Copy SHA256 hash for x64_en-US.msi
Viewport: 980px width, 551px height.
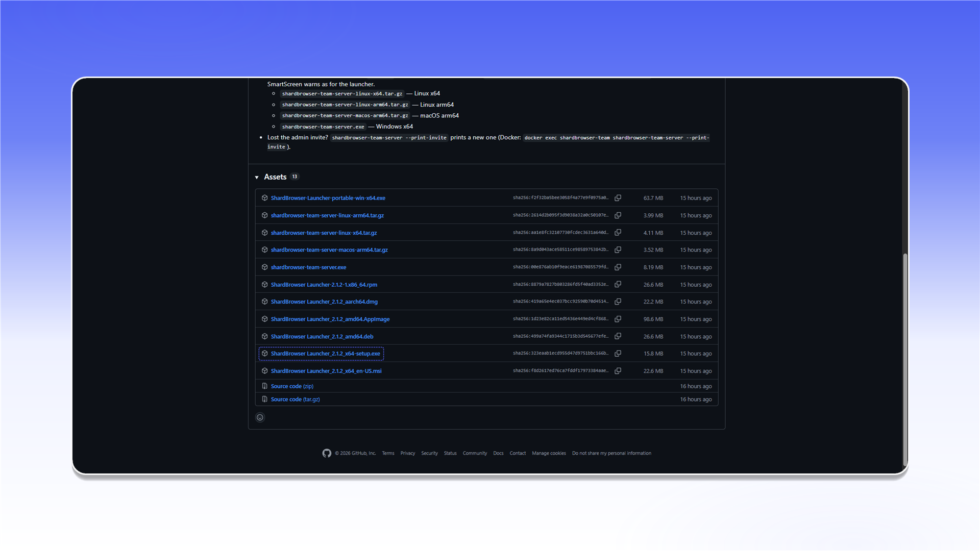coord(618,371)
